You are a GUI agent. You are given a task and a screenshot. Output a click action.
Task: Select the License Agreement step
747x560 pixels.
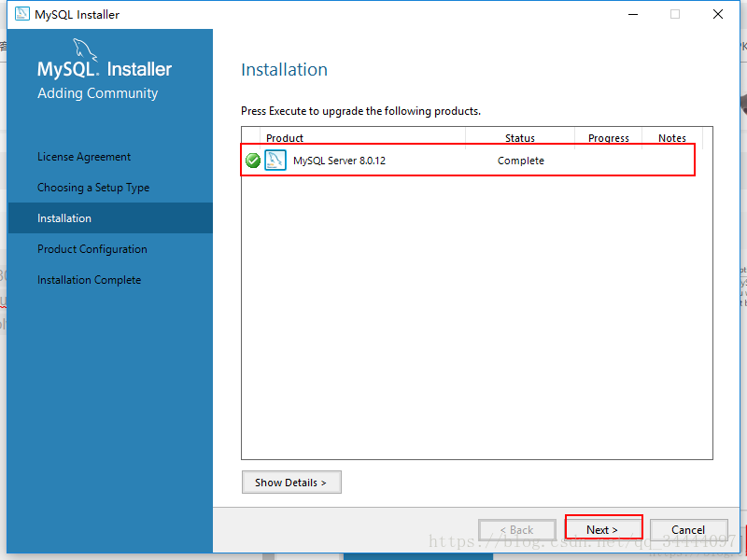[84, 157]
